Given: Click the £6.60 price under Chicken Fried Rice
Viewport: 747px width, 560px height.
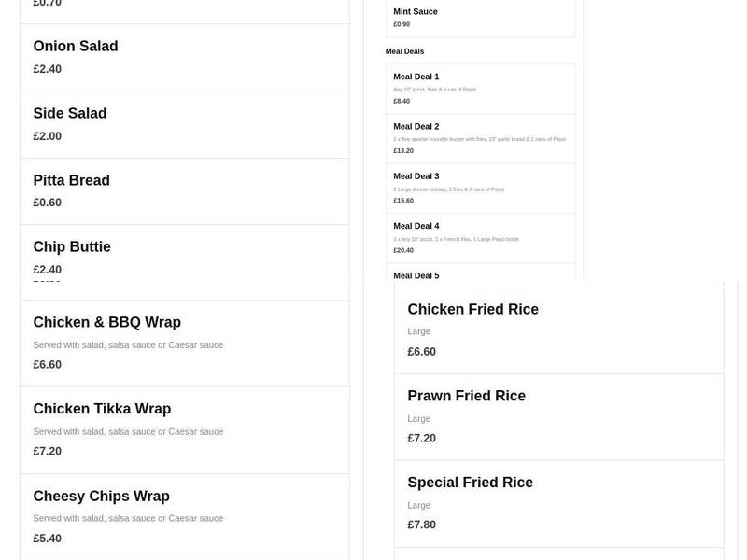Looking at the screenshot, I should point(421,351).
